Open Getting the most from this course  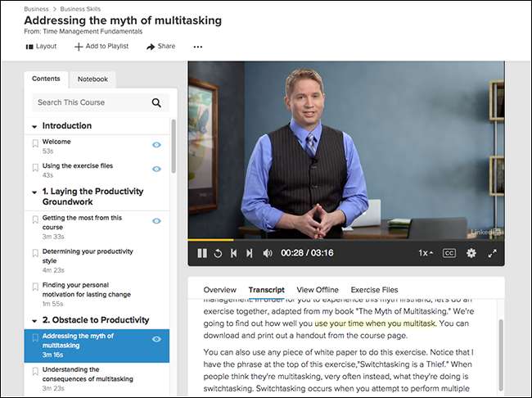(x=82, y=222)
